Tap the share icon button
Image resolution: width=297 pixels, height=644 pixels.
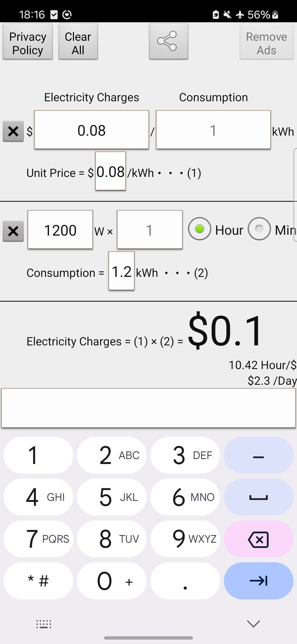click(x=168, y=41)
